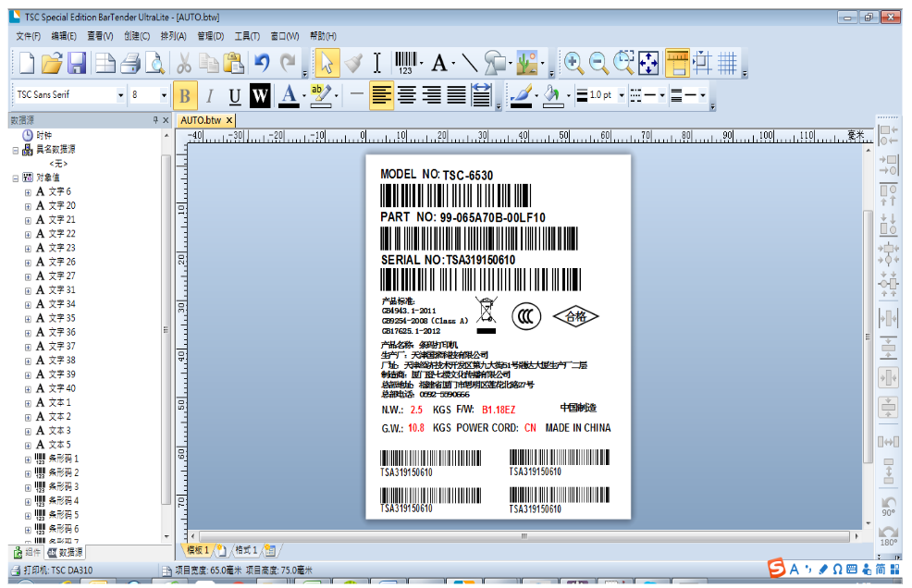Pick the text A creation tool
Viewport: 912px width, 588px height.
(439, 63)
